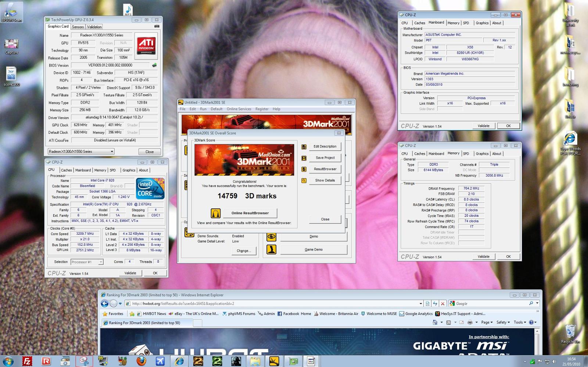Click the Show Details button
This screenshot has width=588, height=367.
(x=325, y=180)
